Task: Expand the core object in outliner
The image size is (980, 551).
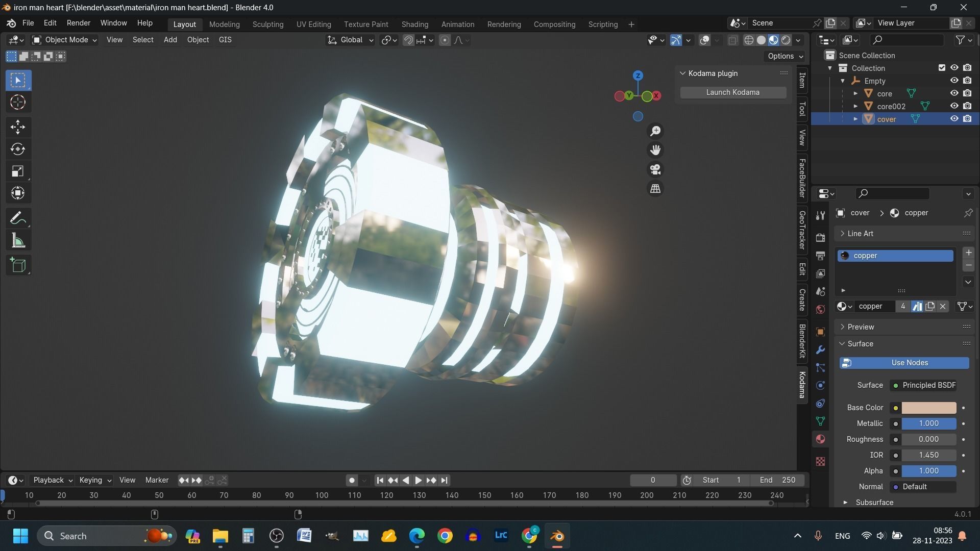Action: coord(855,93)
